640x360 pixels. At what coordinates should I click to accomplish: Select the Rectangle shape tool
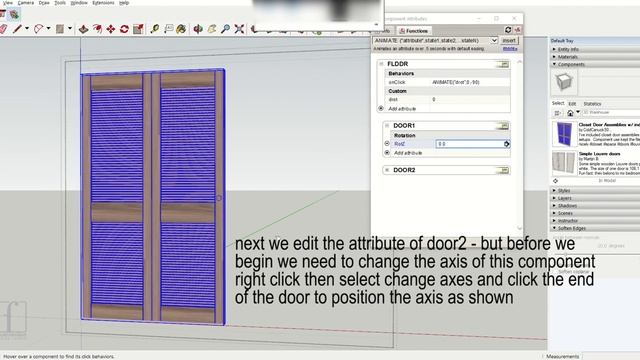click(60, 29)
